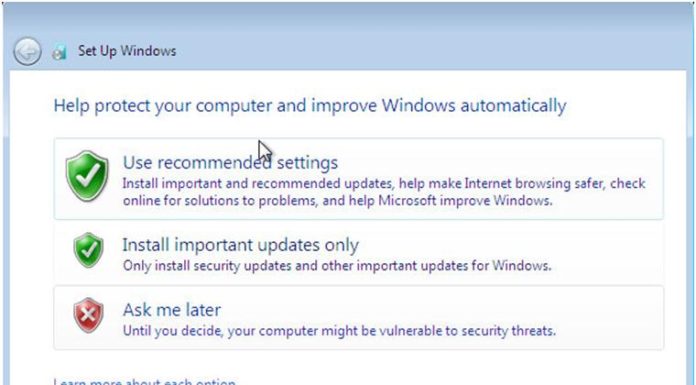Click the word Microsoft in the recommended description
Viewport: 696px width, 385px height.
(407, 201)
